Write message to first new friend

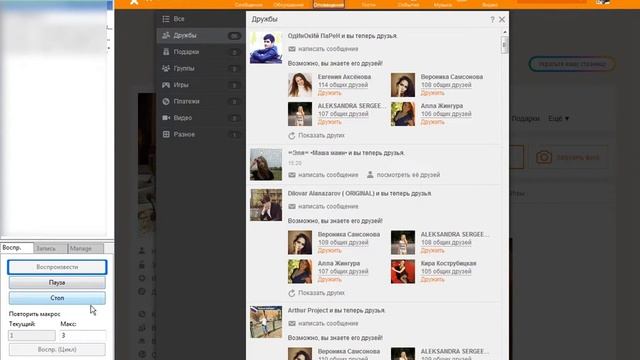click(328, 49)
